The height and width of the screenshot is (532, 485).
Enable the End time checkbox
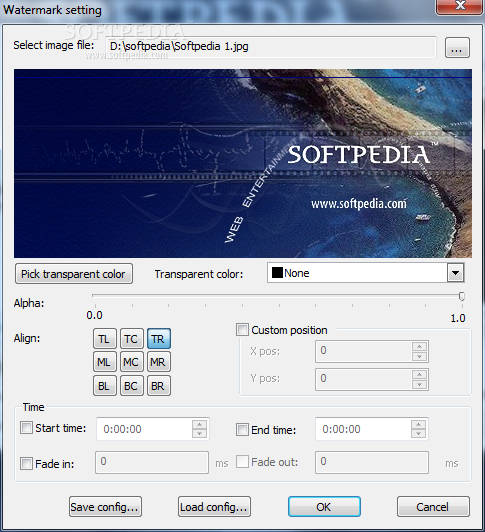[242, 430]
